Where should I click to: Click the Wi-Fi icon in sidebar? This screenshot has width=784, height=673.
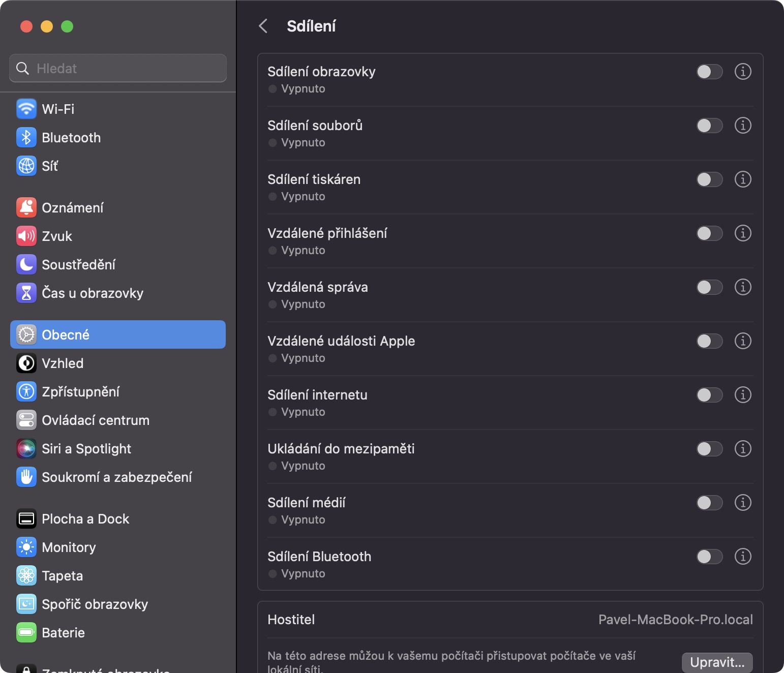(x=26, y=109)
